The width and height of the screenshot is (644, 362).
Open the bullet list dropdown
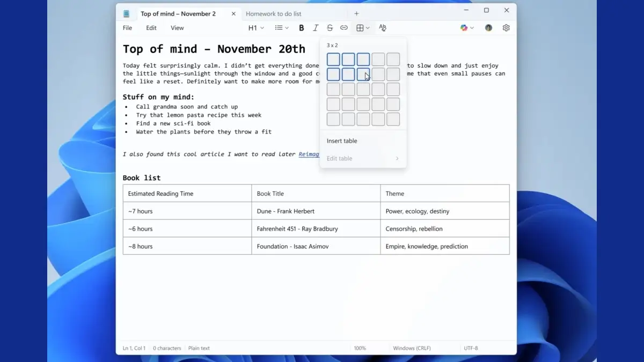coord(282,28)
